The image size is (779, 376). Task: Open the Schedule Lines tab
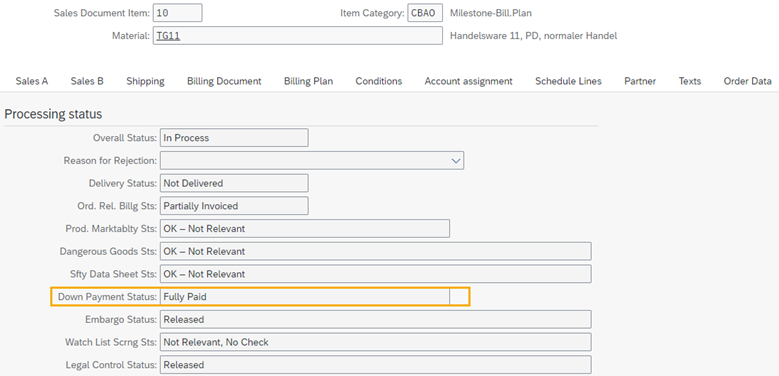pos(568,81)
